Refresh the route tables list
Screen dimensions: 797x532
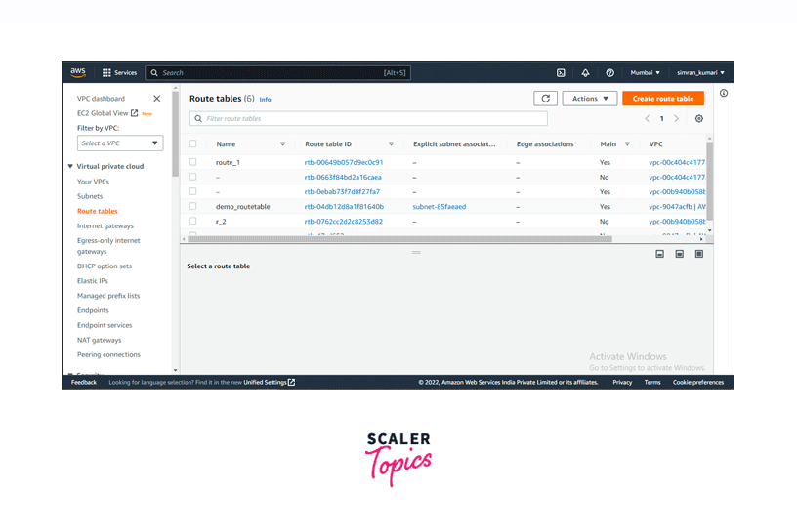[546, 99]
